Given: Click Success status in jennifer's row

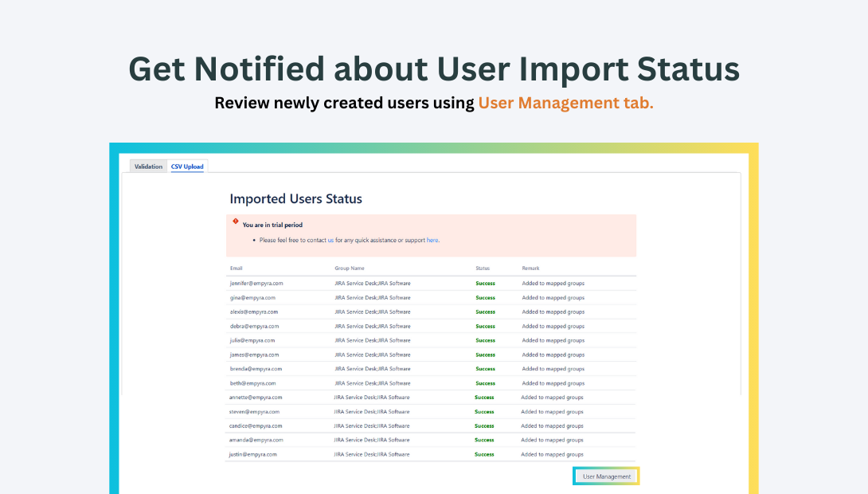Looking at the screenshot, I should point(486,283).
